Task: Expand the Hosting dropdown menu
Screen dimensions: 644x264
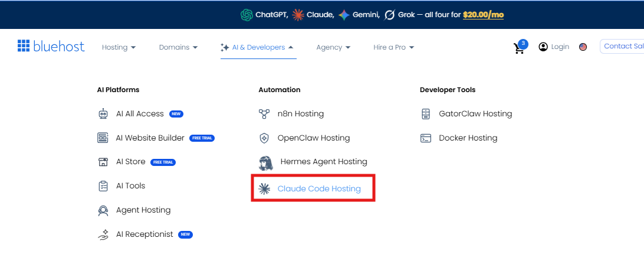Action: [x=119, y=47]
